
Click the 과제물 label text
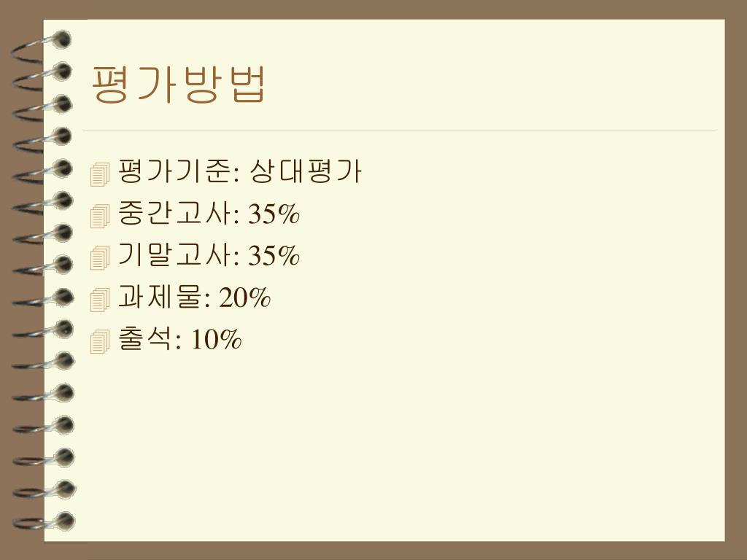(x=160, y=297)
